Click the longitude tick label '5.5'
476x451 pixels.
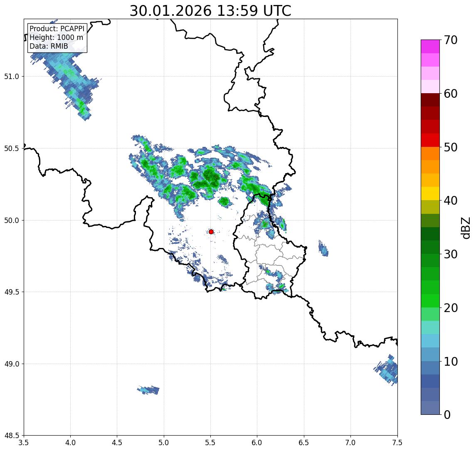[x=211, y=443]
